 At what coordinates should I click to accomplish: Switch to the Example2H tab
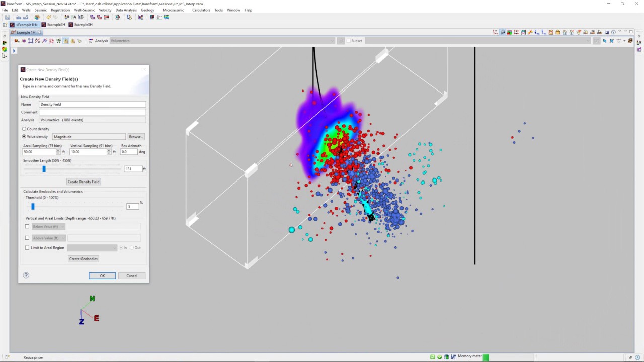pos(54,25)
